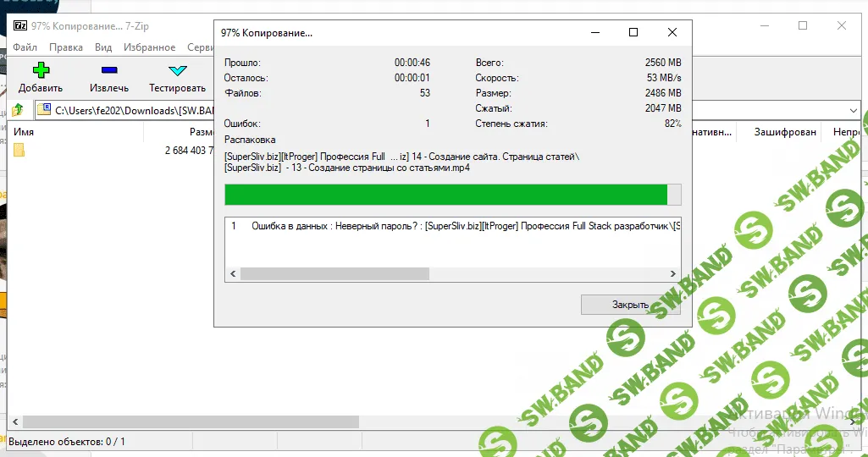Click left scroll arrow in error list

pos(231,274)
